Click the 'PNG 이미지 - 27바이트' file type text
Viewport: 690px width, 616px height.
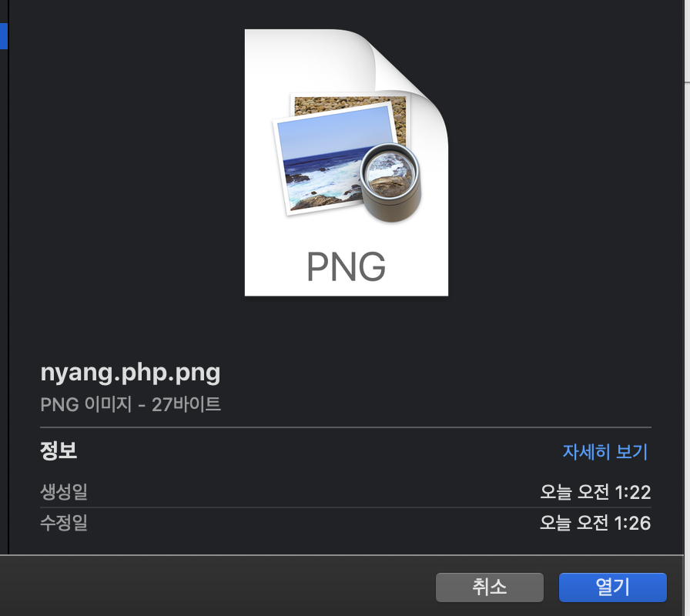pos(130,404)
